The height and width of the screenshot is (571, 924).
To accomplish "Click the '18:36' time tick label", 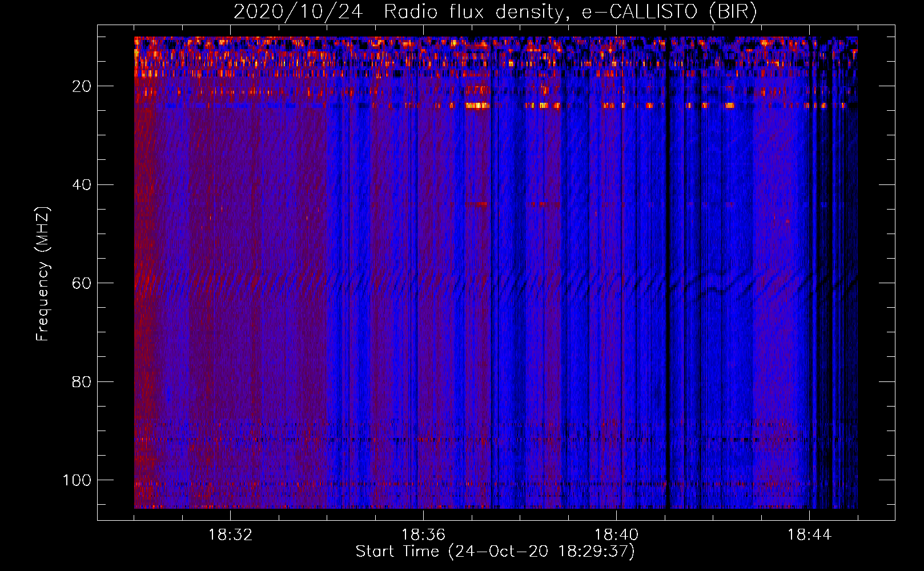I will (x=423, y=535).
